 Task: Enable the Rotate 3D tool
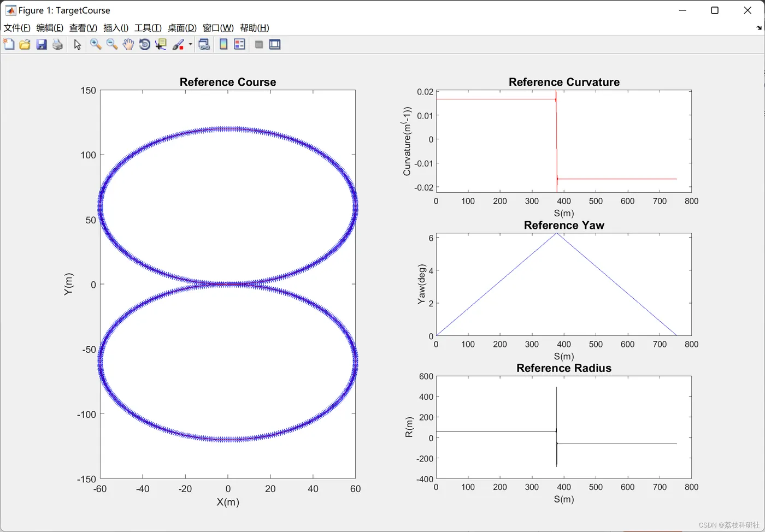click(144, 44)
